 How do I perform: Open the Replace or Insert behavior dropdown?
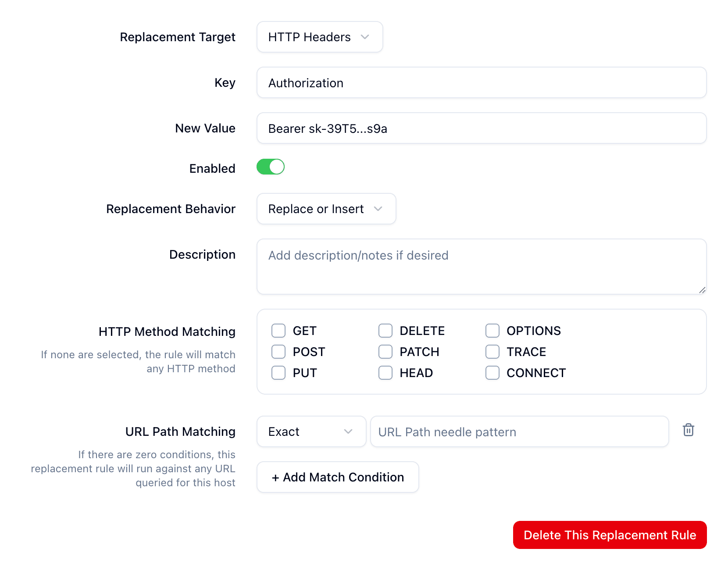click(x=326, y=209)
